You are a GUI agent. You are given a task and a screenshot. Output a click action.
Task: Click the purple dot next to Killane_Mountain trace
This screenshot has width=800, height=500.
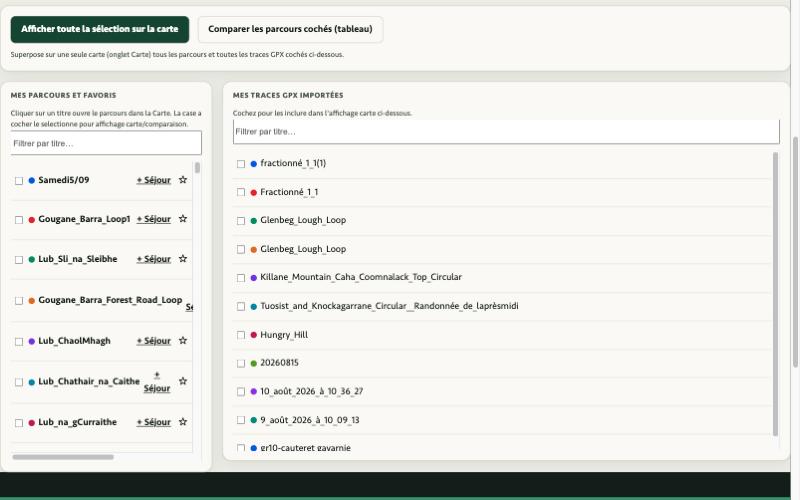coord(254,278)
